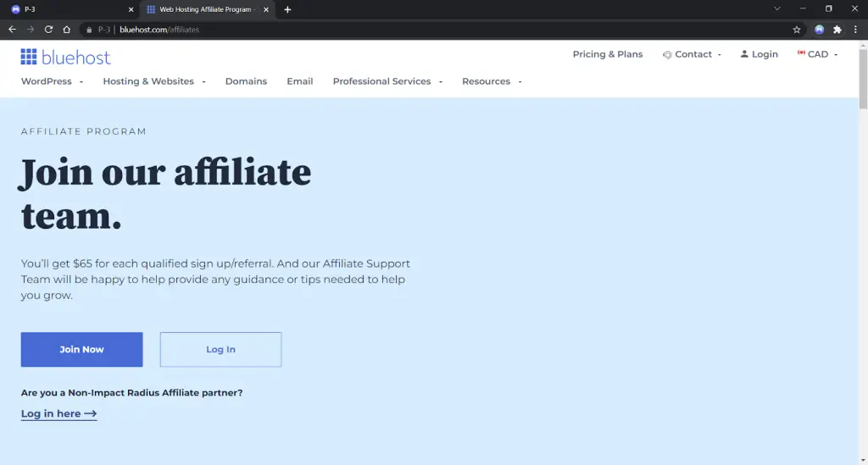Expand the WordPress menu
Viewport: 868px width, 465px height.
pos(52,81)
